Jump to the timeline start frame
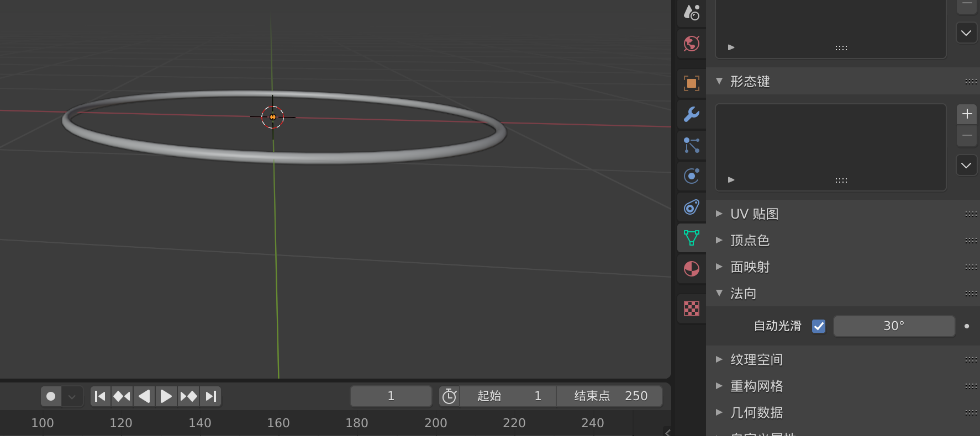The height and width of the screenshot is (436, 980). 100,396
